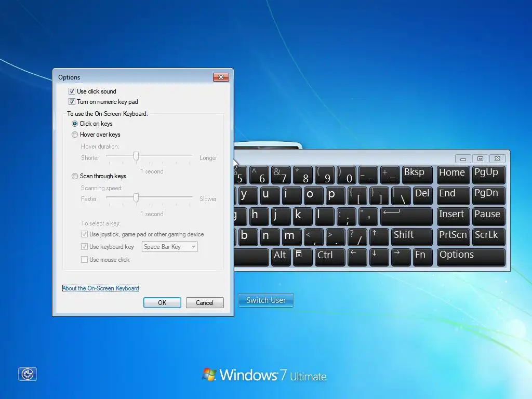Tap the right square bracket key

coord(379,195)
